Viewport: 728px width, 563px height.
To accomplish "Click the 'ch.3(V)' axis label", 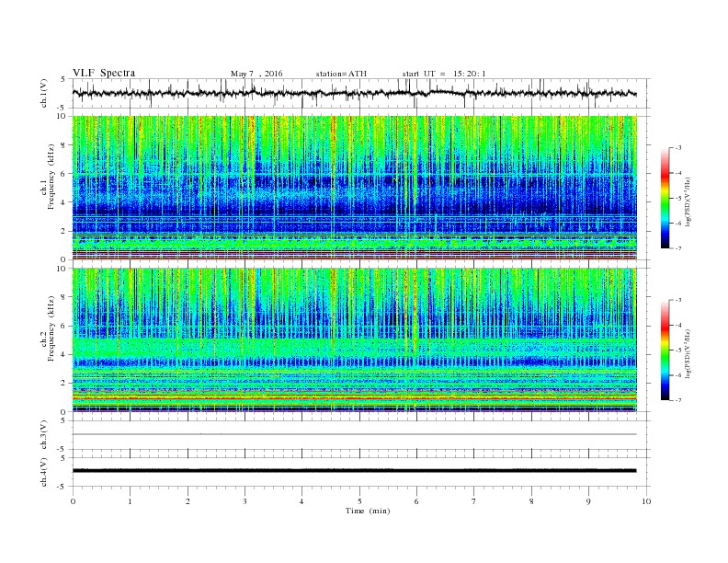I will click(x=44, y=435).
